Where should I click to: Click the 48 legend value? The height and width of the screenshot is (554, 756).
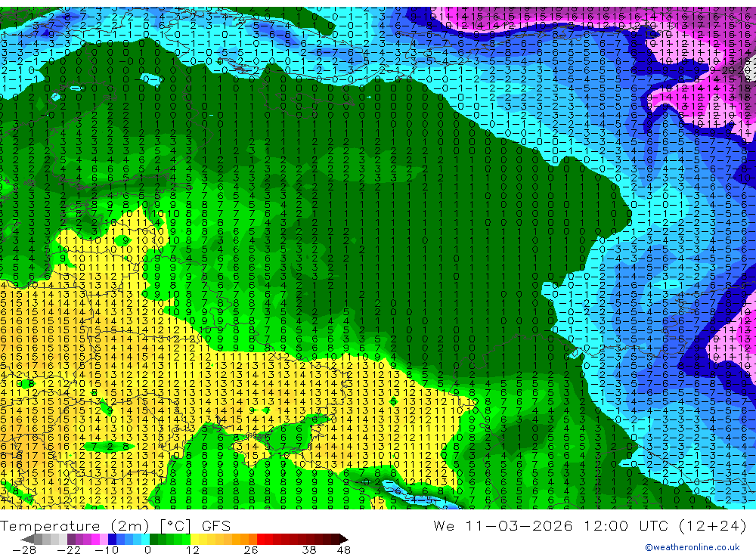tap(344, 550)
